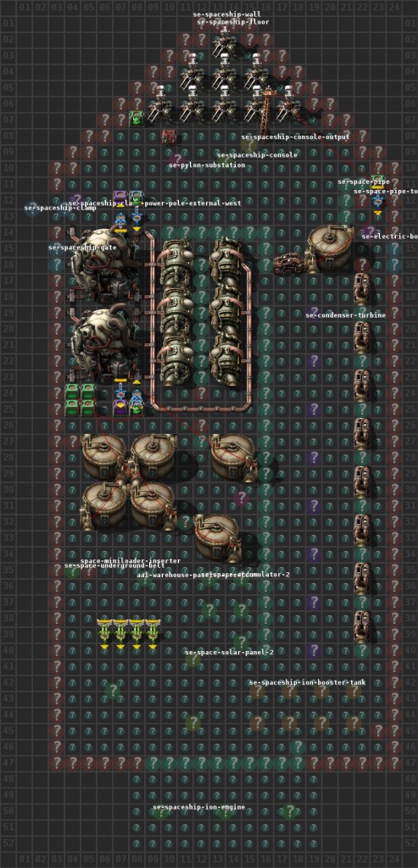Click the leftmost yellow-green miniloader in the row
Viewport: 418px width, 868px height.
tap(104, 632)
